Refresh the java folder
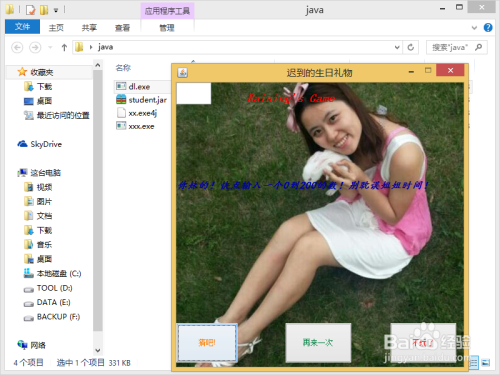500x375 pixels. (x=411, y=47)
